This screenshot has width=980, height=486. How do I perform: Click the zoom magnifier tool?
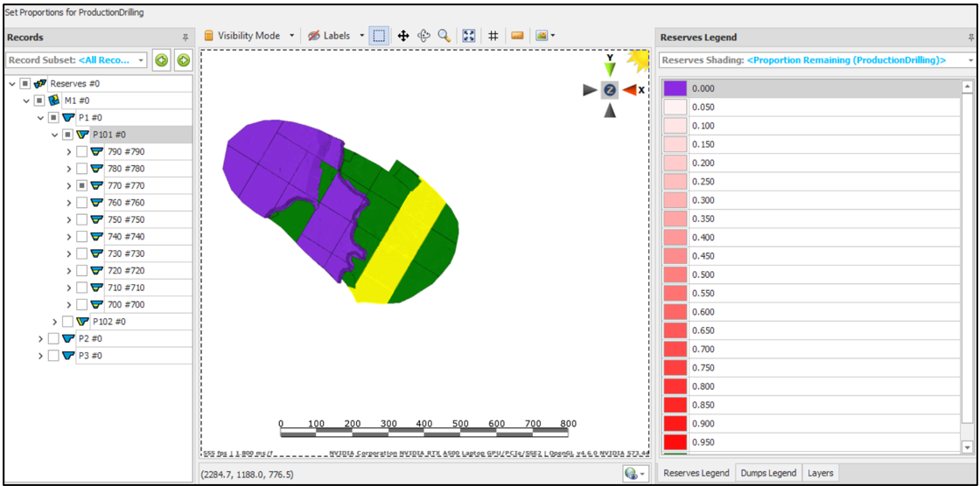444,36
